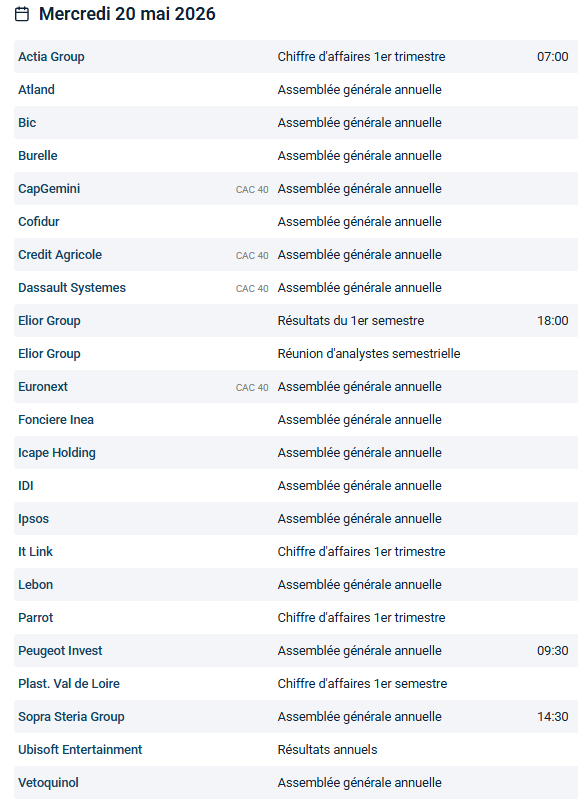Open the Fonciere Inea company link
The width and height of the screenshot is (578, 806).
[x=56, y=419]
